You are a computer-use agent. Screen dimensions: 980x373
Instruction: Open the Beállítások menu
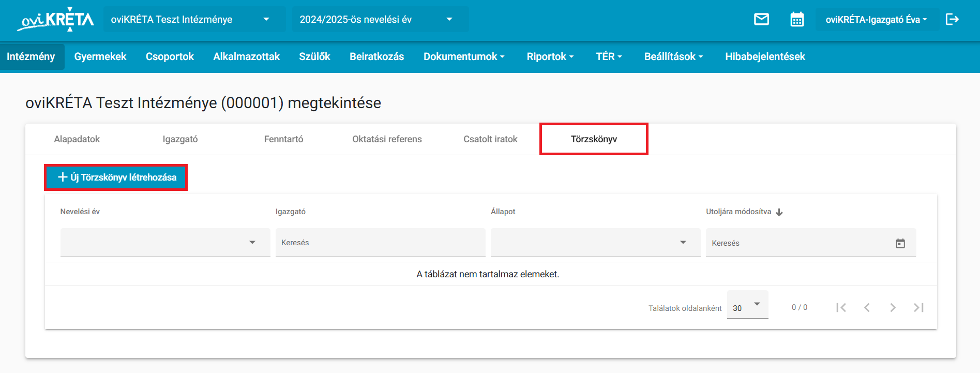673,57
